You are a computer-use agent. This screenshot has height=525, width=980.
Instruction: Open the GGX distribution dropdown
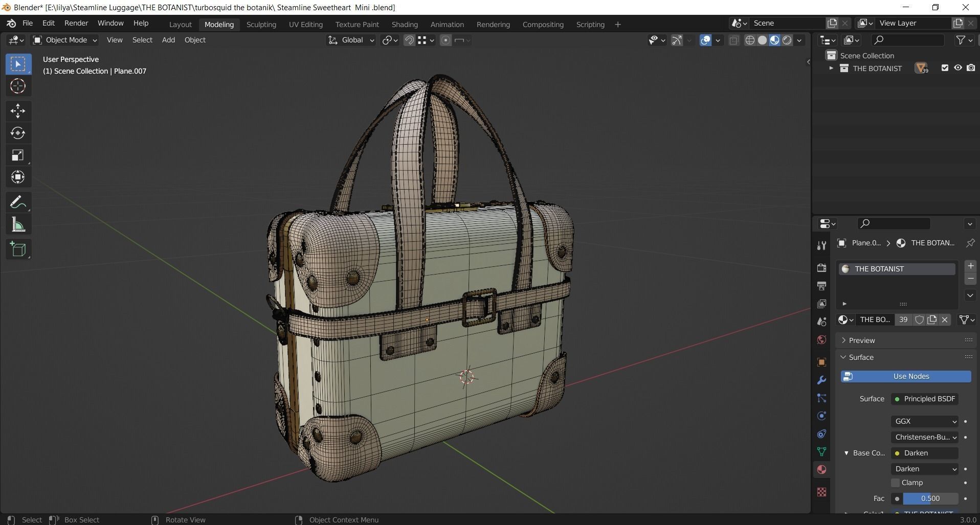pos(925,421)
